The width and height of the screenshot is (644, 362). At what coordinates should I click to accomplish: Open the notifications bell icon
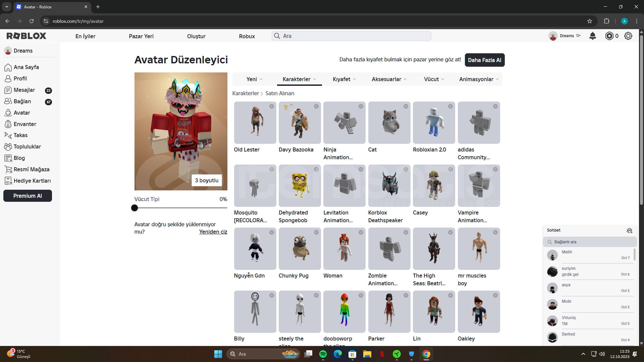pyautogui.click(x=593, y=36)
